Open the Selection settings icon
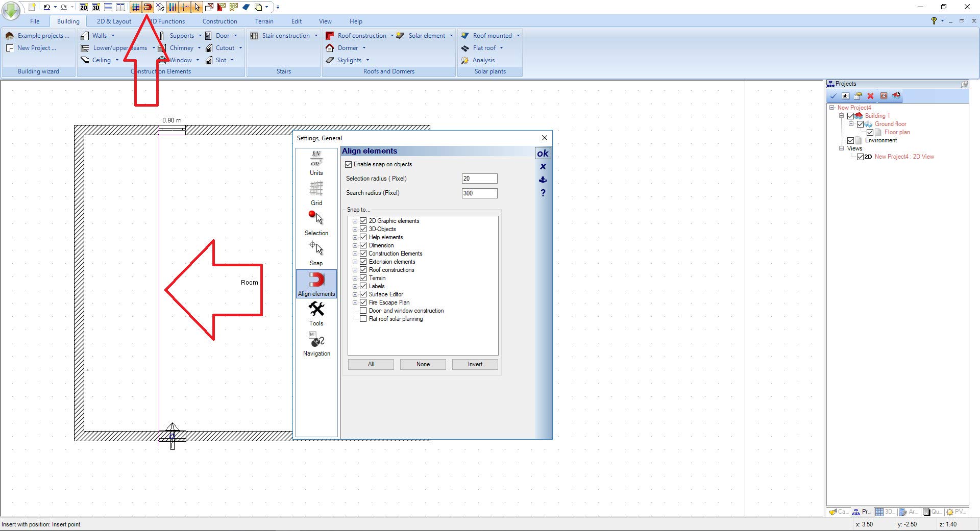This screenshot has width=980, height=531. click(316, 223)
